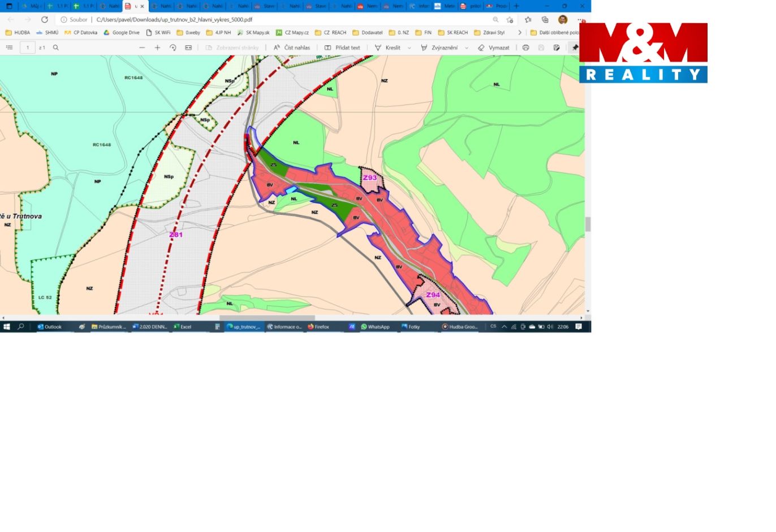Screen dimensions: 776x532
Task: Open the favorites list icon
Action: coord(528,19)
